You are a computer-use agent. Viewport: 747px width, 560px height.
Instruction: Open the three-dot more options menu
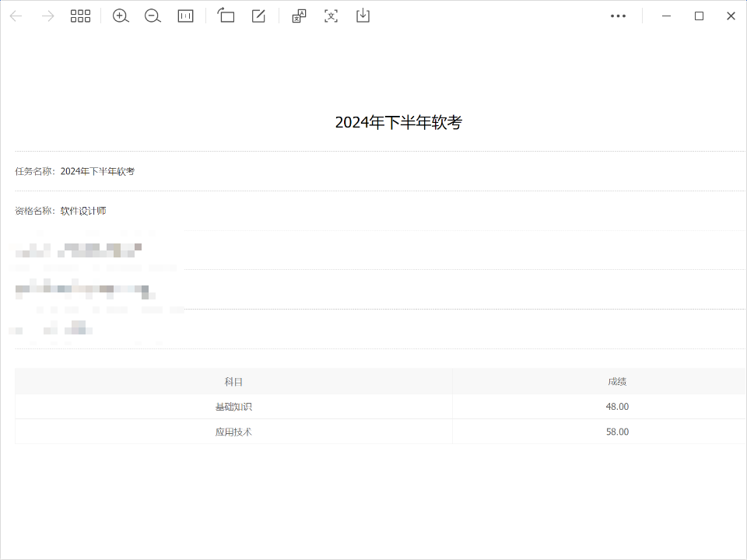click(618, 16)
